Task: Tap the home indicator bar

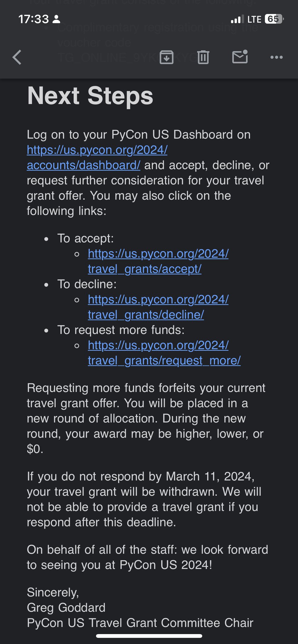Action: pyautogui.click(x=149, y=636)
